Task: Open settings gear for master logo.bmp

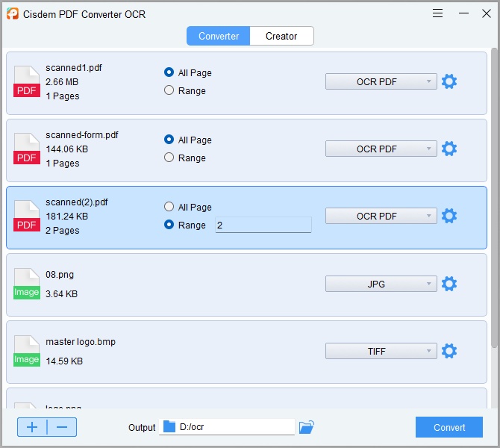Action: point(449,351)
